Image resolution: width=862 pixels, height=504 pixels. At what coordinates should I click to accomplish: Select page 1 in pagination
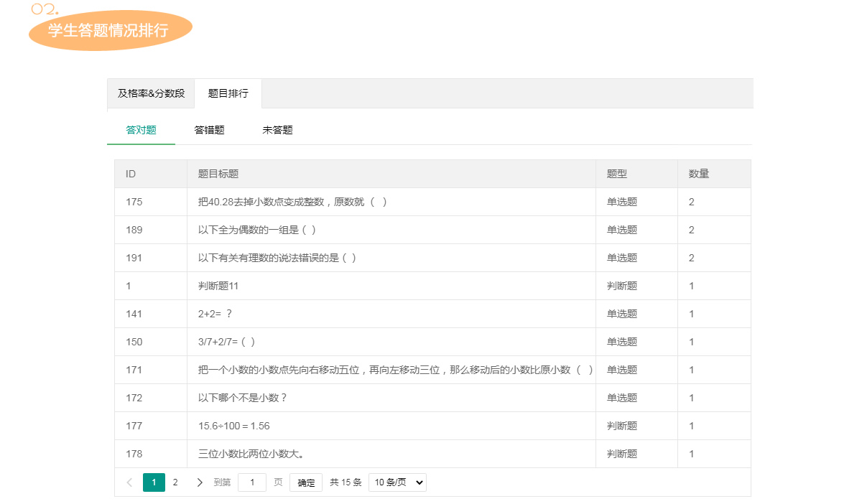coord(154,482)
